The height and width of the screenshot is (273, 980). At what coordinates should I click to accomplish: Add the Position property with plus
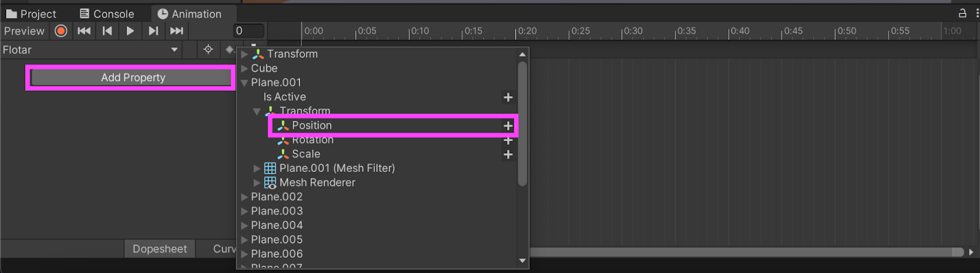tap(508, 126)
